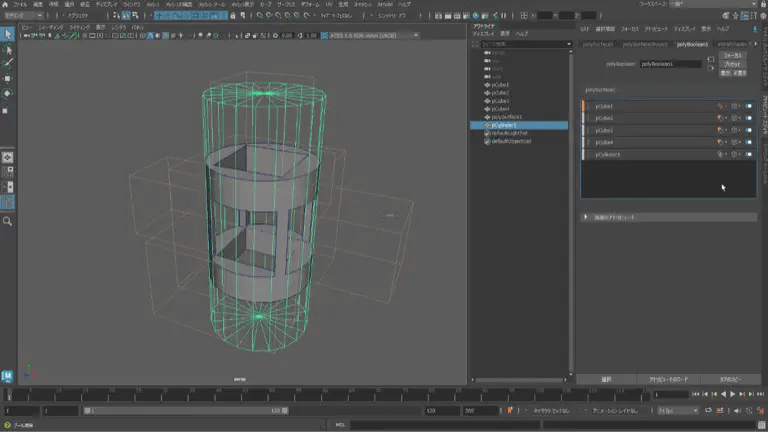The width and height of the screenshot is (768, 432).
Task: Click boolean operation icon in pCube1 row
Action: [x=720, y=106]
